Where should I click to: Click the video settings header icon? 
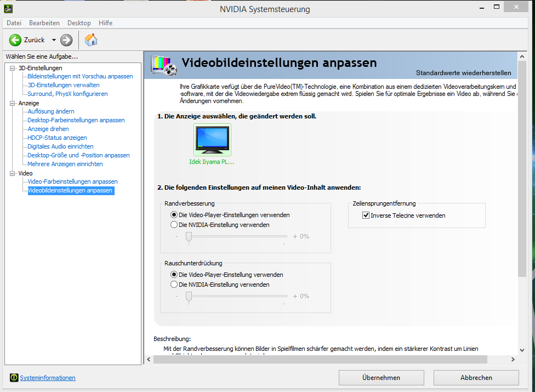tap(164, 65)
